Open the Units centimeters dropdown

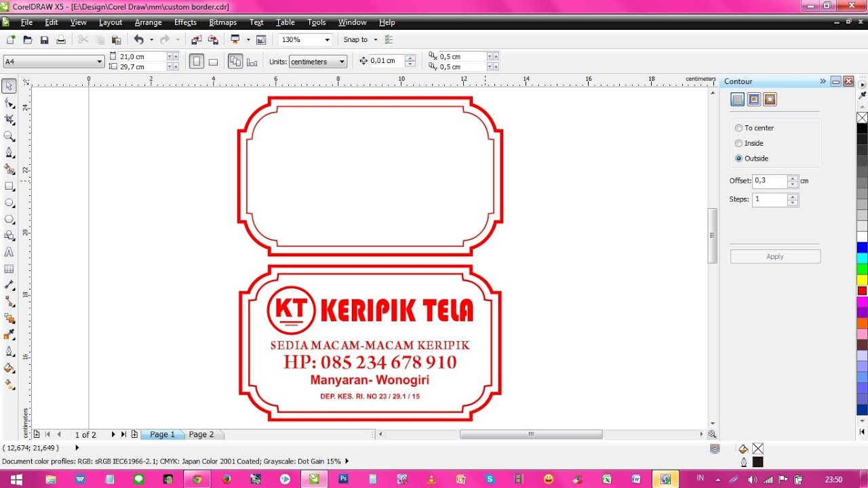coord(342,62)
